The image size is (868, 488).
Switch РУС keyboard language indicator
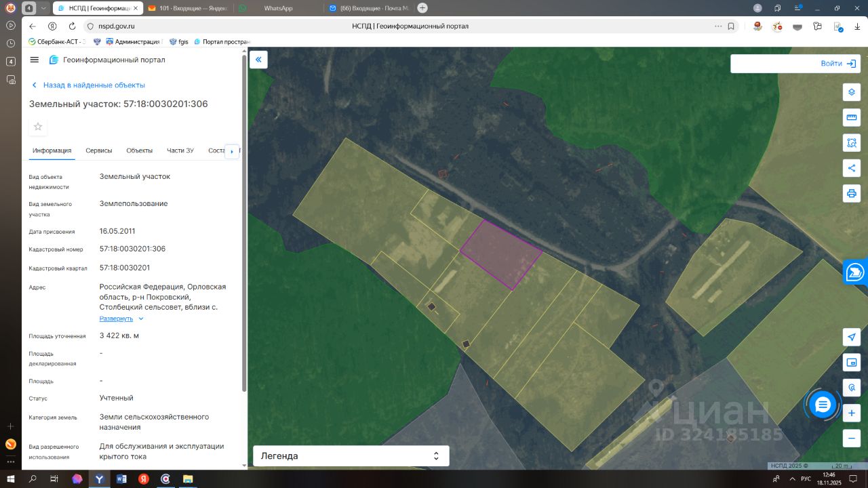(x=806, y=479)
